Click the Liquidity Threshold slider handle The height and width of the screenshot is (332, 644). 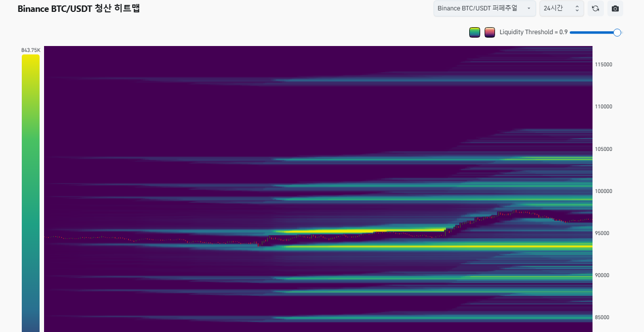617,32
